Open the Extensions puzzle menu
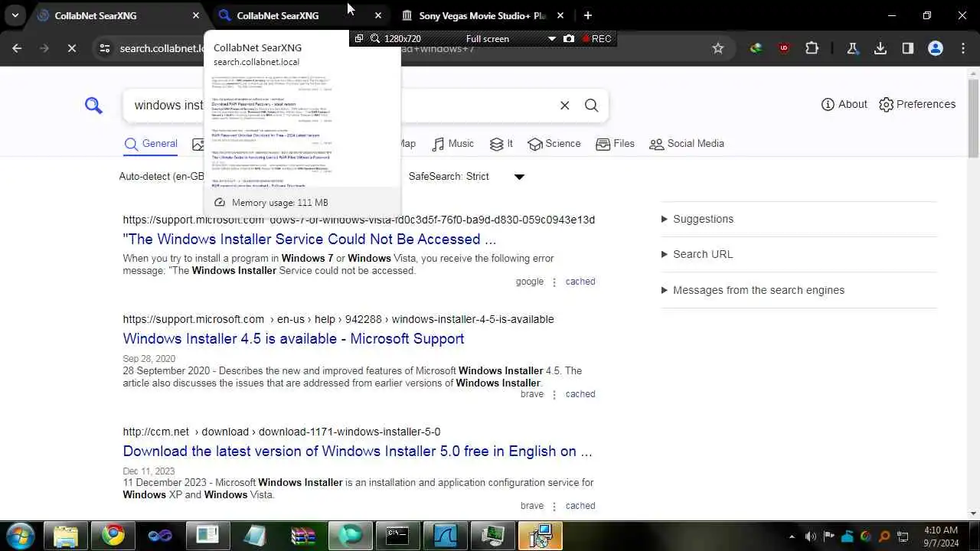Screen dimensions: 980x551 (x=812, y=48)
